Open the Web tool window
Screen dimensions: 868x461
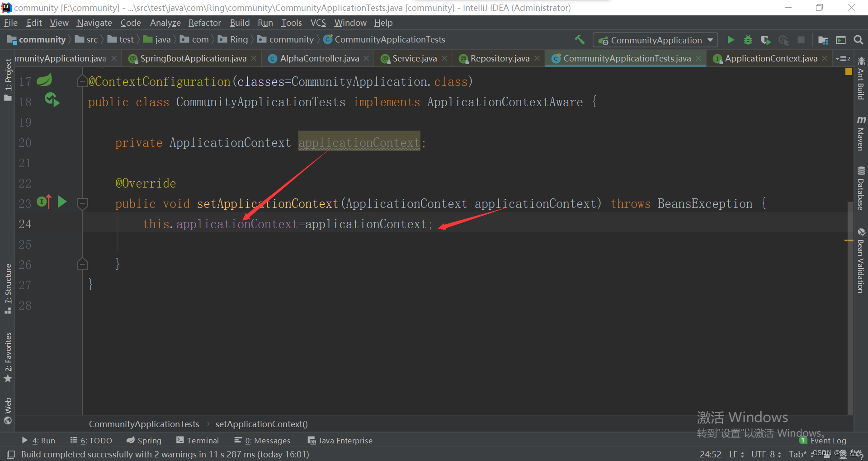pos(8,410)
